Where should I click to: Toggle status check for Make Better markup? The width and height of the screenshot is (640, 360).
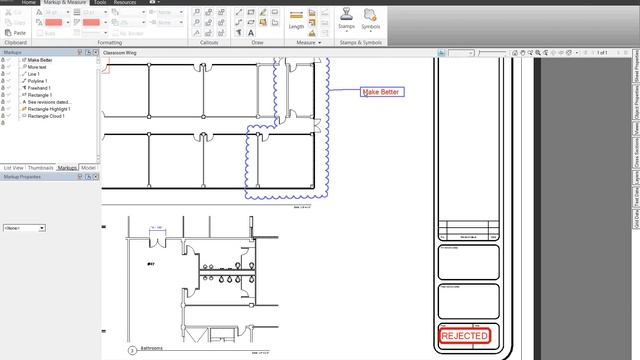pos(9,60)
